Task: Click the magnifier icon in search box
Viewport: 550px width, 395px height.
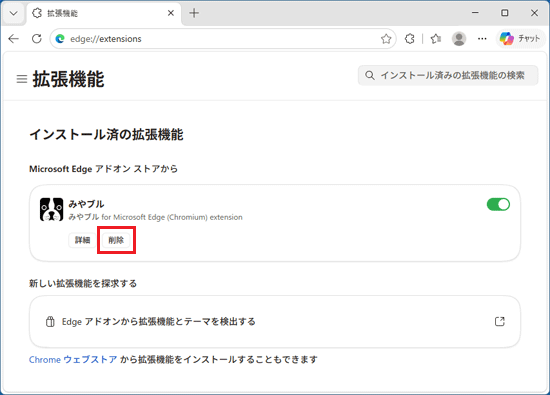Action: [x=370, y=75]
